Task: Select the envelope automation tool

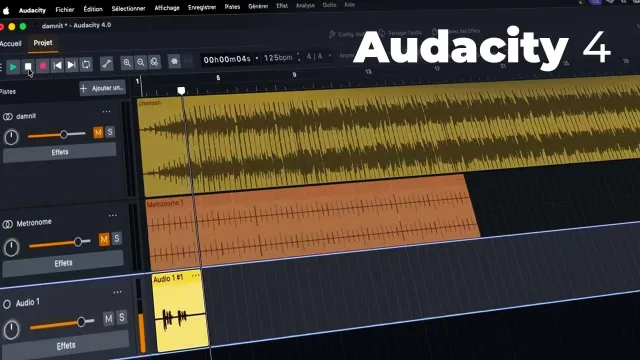Action: pyautogui.click(x=107, y=64)
